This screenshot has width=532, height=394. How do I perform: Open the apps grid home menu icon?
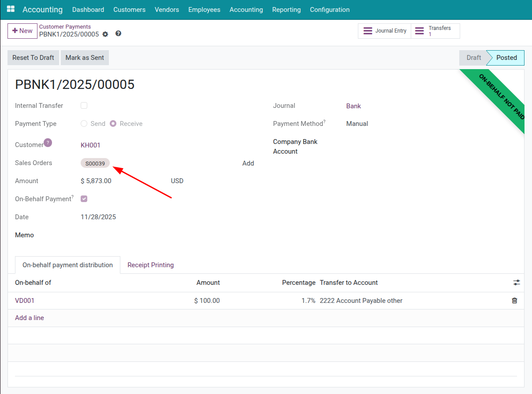pyautogui.click(x=11, y=9)
